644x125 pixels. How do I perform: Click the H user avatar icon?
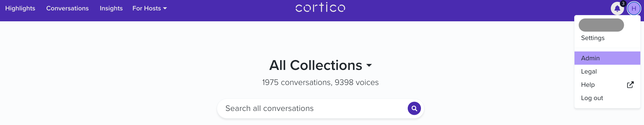[x=634, y=9]
